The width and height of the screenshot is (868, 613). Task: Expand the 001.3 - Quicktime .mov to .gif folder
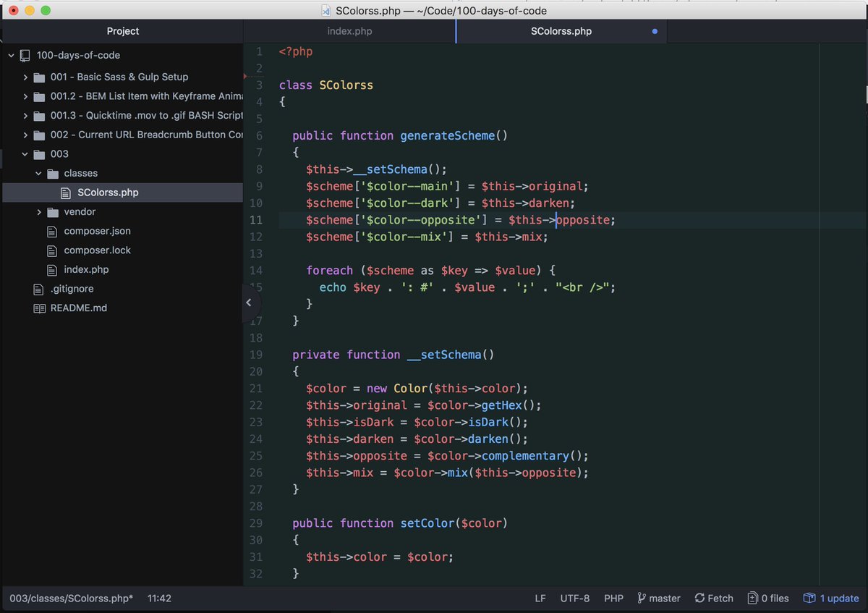point(25,116)
